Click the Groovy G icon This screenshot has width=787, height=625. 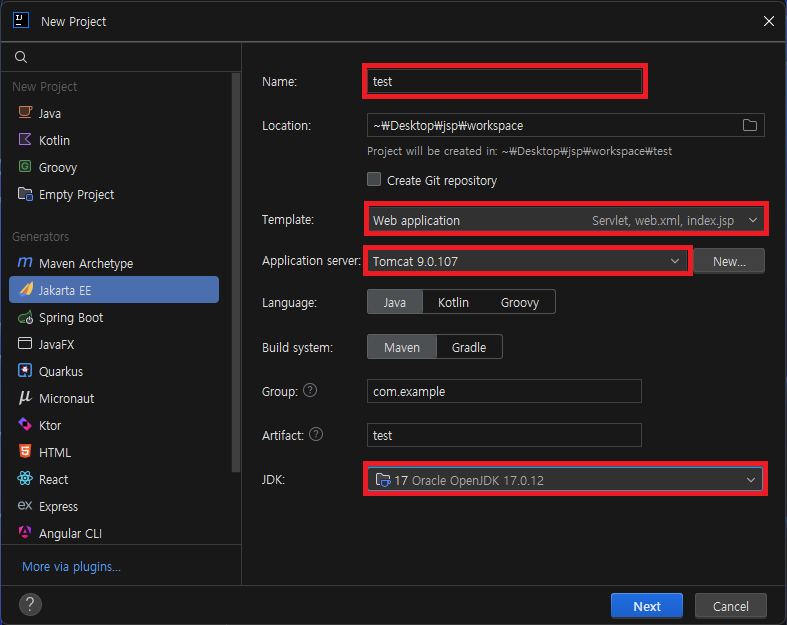[25, 167]
